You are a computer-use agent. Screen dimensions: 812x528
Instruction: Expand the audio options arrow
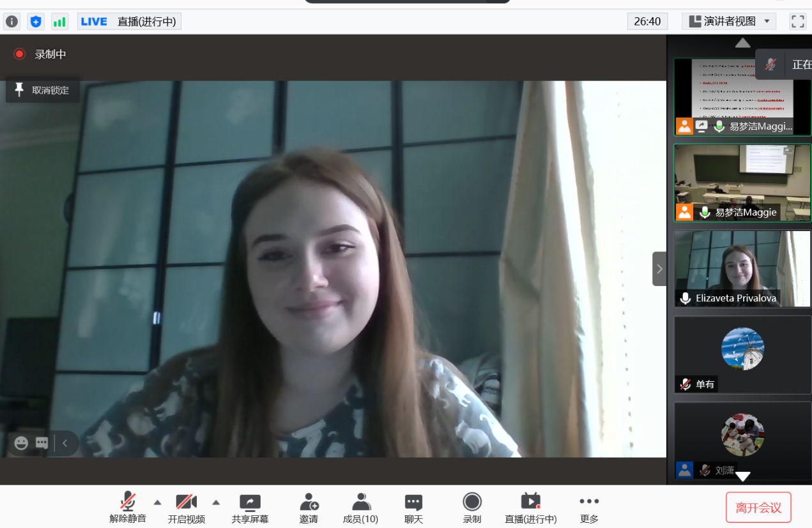158,502
